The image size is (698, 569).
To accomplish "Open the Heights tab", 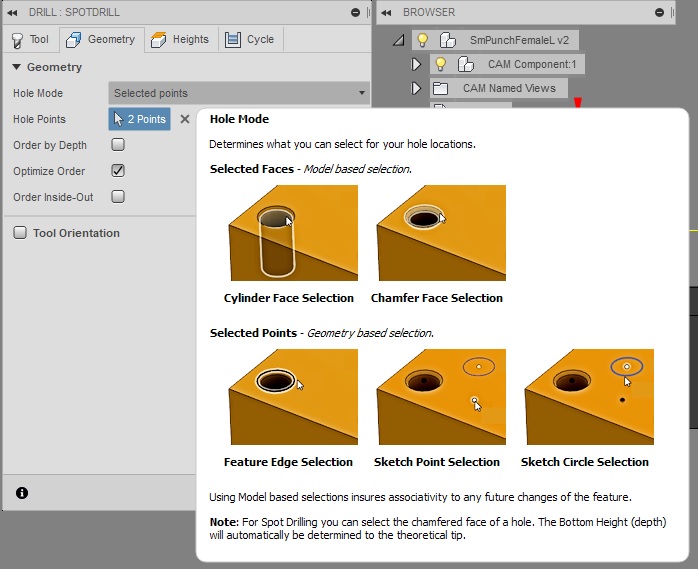I will click(180, 40).
